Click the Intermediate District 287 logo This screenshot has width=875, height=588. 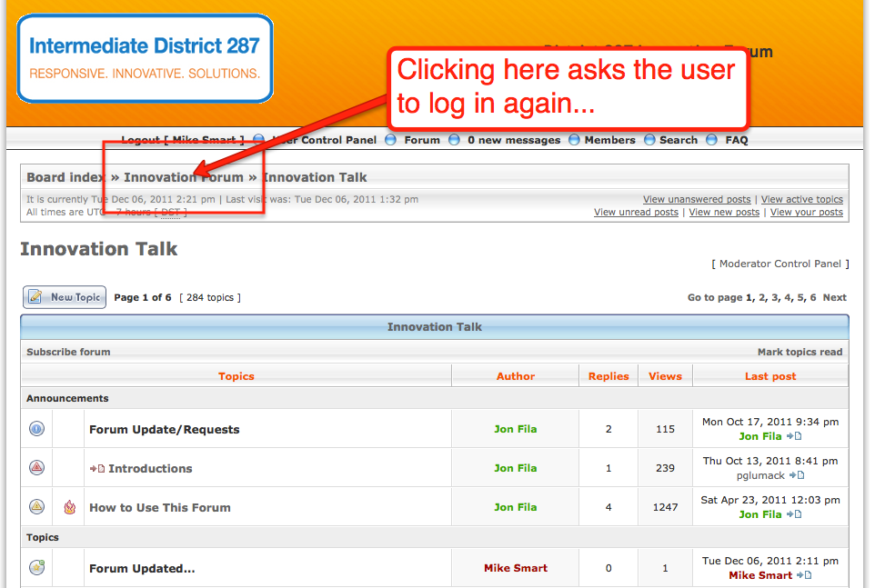[145, 58]
